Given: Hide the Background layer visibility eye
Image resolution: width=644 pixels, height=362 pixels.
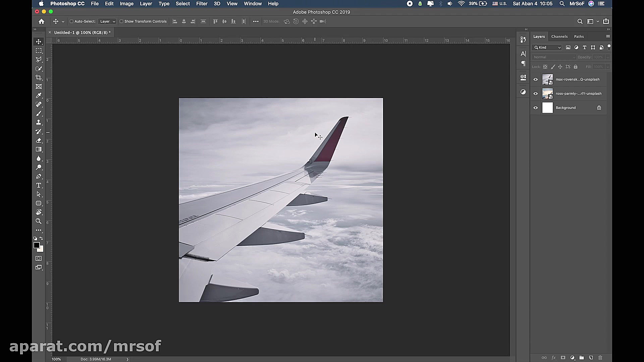Looking at the screenshot, I should tap(536, 108).
